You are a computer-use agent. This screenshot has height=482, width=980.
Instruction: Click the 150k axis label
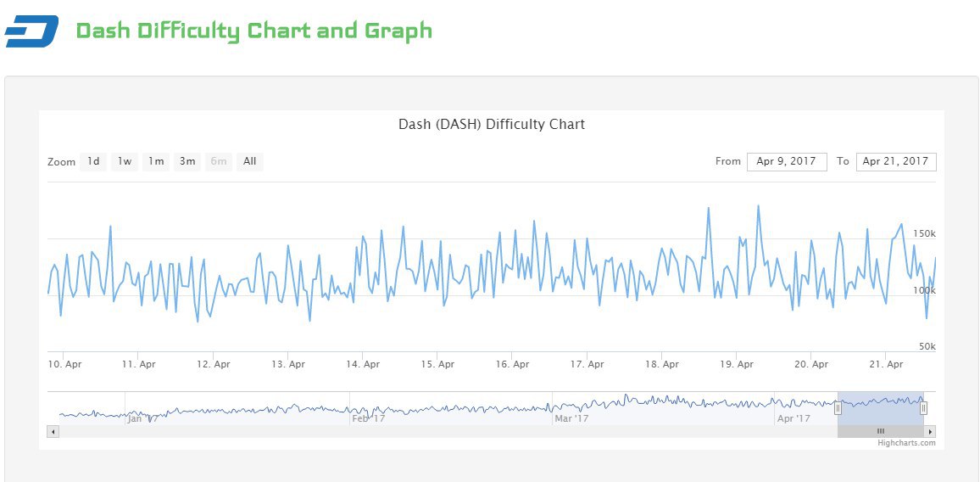tap(924, 233)
